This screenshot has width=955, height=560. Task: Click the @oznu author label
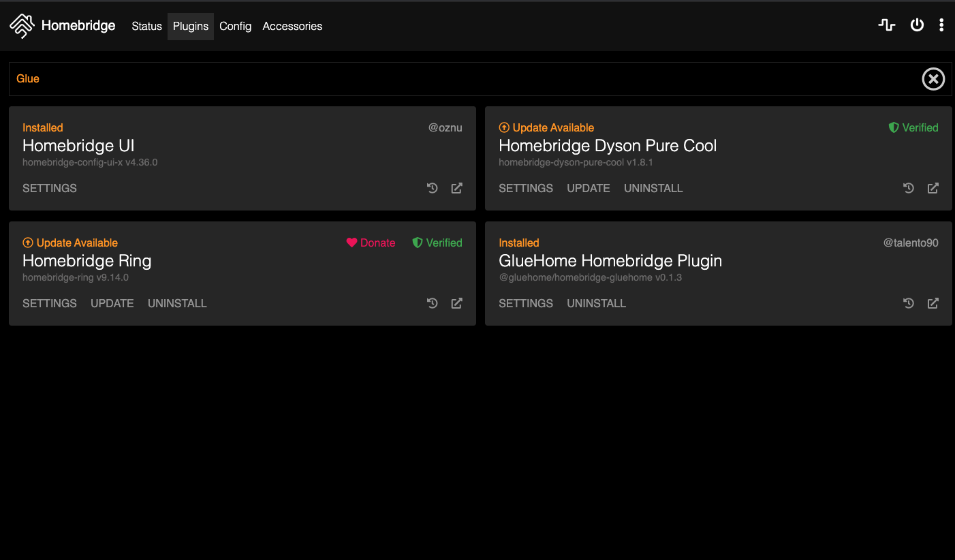pyautogui.click(x=445, y=127)
